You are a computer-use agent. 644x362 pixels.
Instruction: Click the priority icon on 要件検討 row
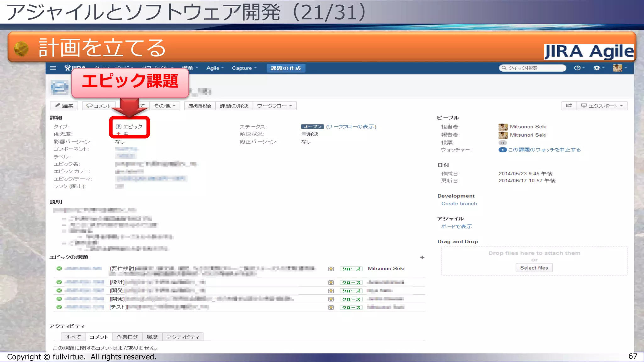(x=331, y=269)
